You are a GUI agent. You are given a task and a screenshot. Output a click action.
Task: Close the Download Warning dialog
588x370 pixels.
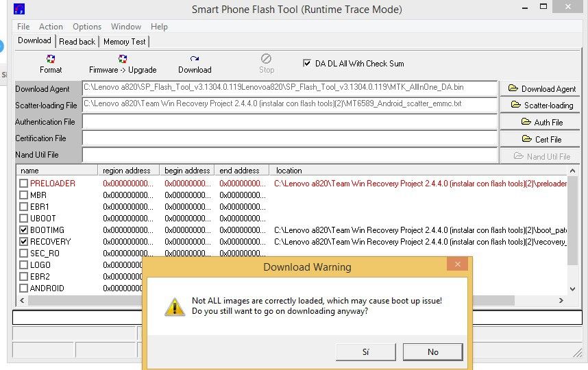pyautogui.click(x=458, y=264)
